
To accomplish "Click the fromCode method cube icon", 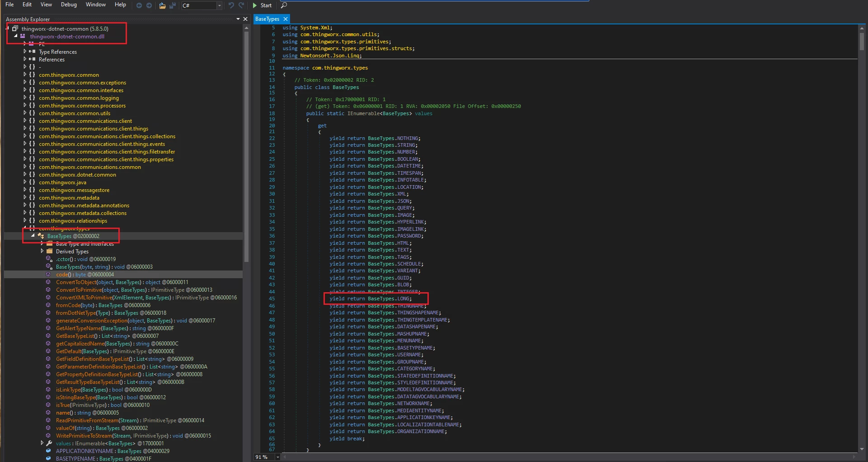I will (x=48, y=305).
